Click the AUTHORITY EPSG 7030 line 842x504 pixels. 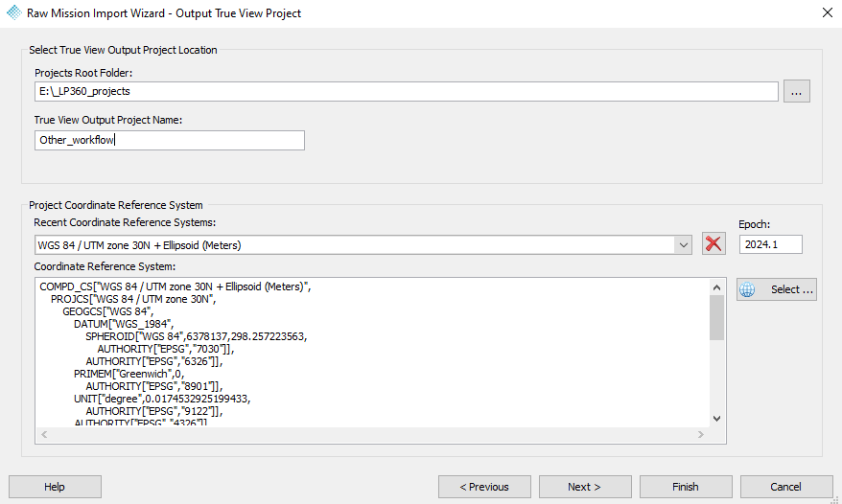tap(166, 349)
